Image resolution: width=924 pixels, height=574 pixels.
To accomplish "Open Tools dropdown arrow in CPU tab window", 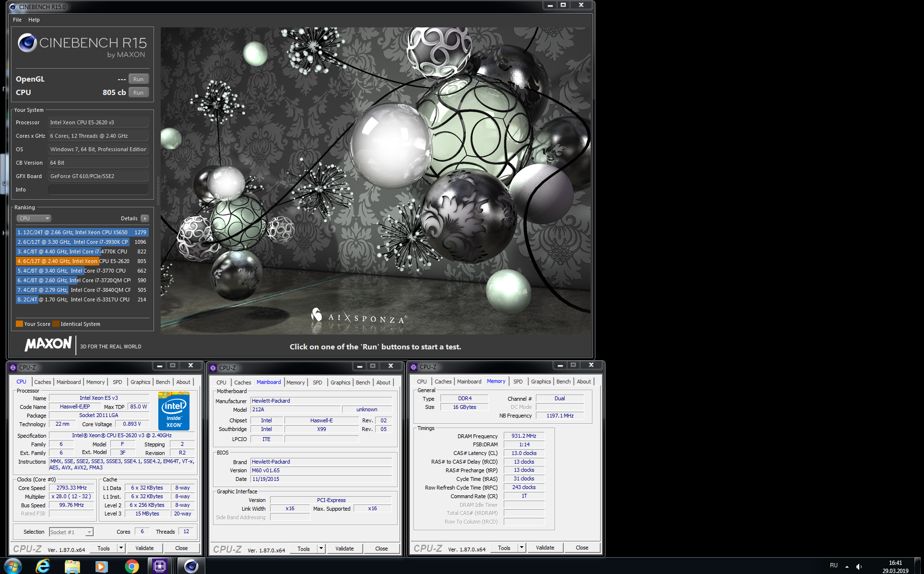I will click(121, 548).
